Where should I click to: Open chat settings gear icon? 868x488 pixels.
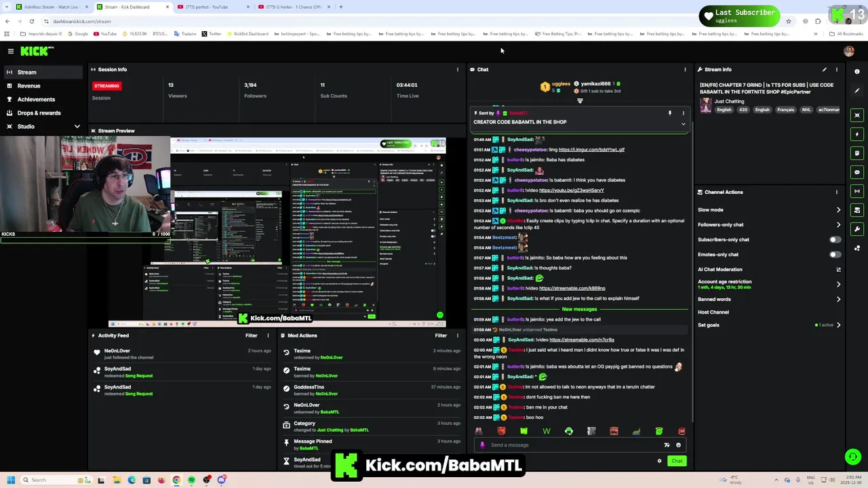(x=659, y=461)
